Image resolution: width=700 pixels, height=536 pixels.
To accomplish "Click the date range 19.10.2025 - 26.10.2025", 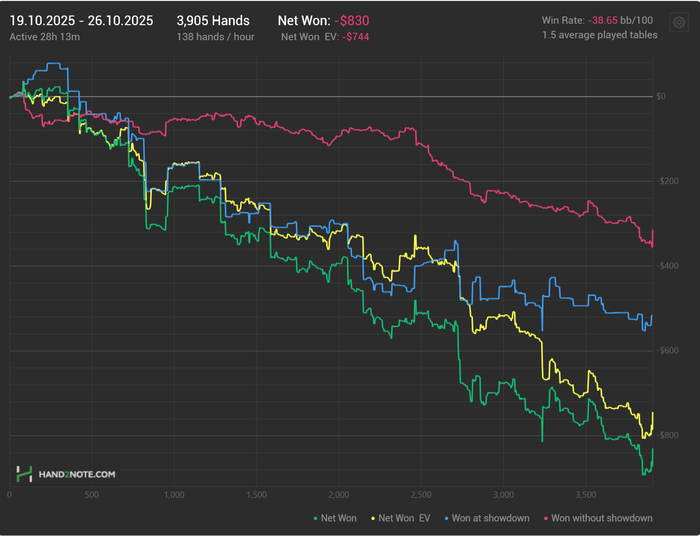I will click(x=83, y=20).
